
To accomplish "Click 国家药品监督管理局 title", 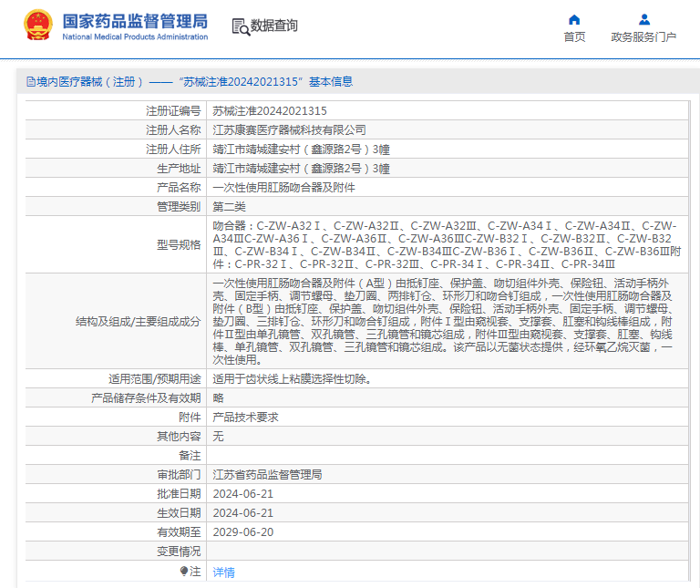I will pyautogui.click(x=135, y=22).
